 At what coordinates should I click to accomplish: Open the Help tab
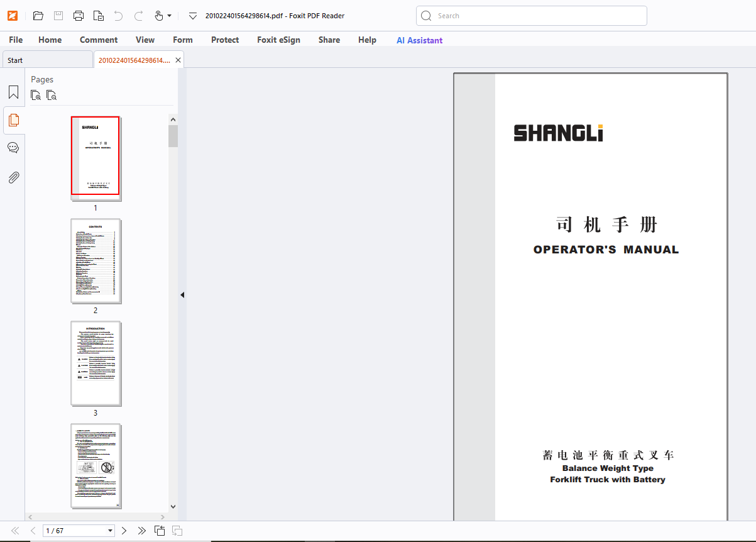tap(367, 40)
